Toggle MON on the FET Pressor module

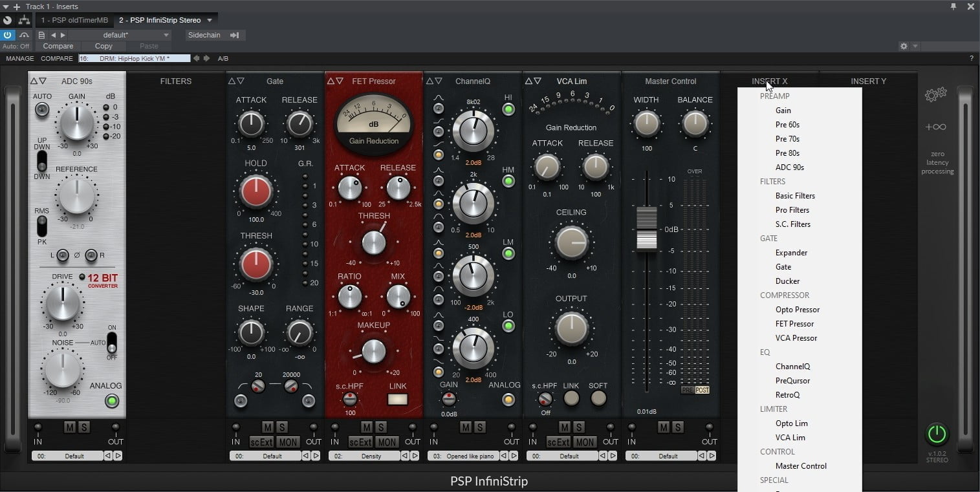386,442
